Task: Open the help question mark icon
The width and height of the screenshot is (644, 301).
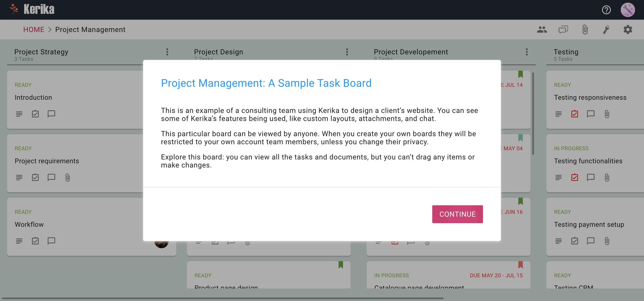Action: [606, 10]
